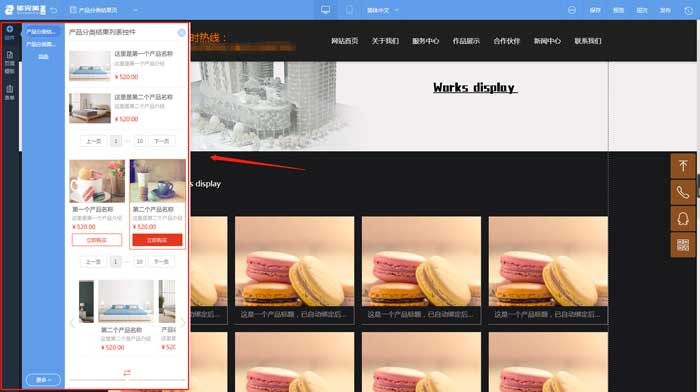Click the circular minus icon in top bar
This screenshot has width=700, height=392.
coord(572,10)
